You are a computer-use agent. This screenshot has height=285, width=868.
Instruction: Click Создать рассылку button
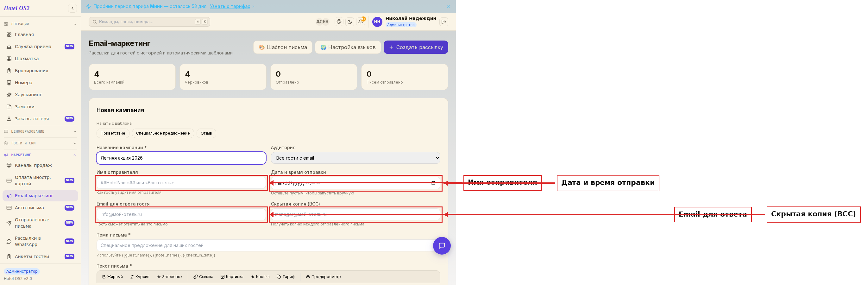pos(416,47)
